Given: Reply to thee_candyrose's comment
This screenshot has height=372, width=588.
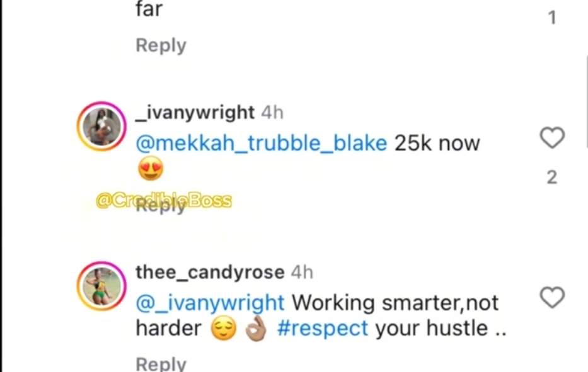Looking at the screenshot, I should [x=161, y=364].
